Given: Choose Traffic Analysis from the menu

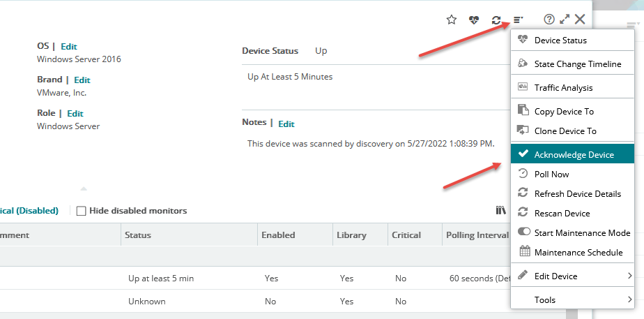Looking at the screenshot, I should point(572,87).
